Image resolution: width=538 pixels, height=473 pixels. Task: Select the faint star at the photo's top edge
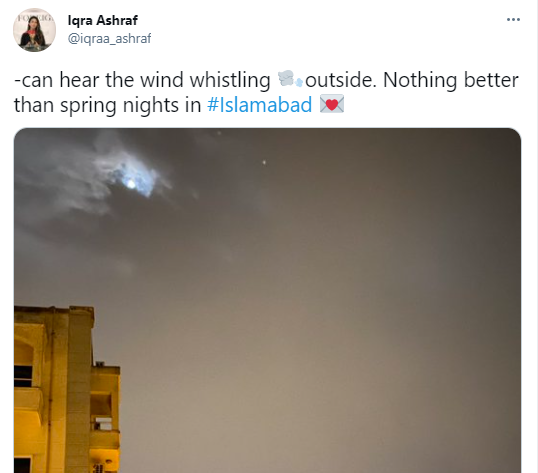click(219, 133)
